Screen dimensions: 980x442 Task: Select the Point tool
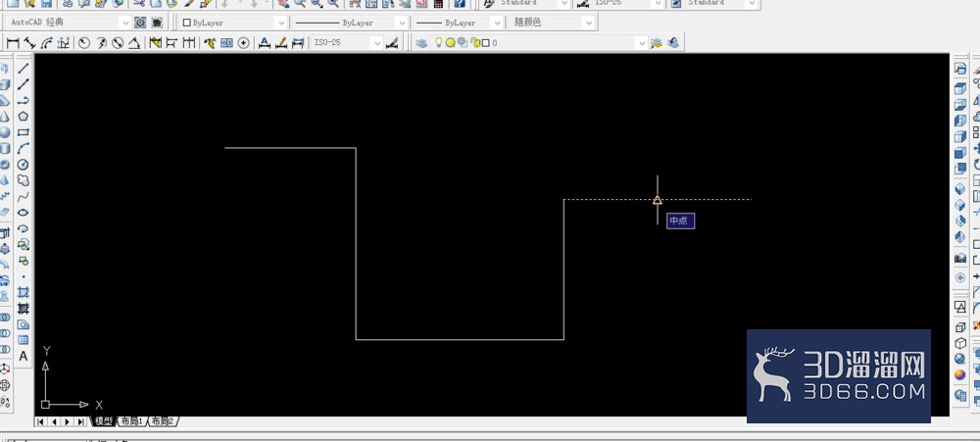(x=24, y=276)
